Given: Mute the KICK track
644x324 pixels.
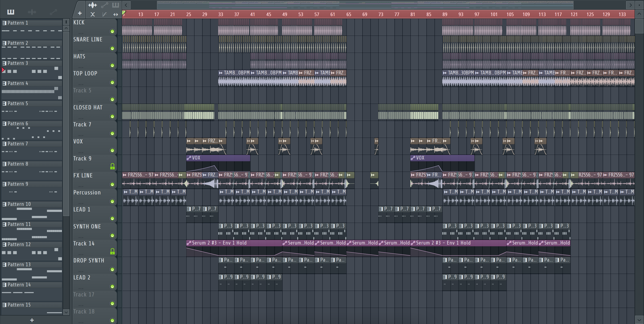Looking at the screenshot, I should pyautogui.click(x=112, y=32).
